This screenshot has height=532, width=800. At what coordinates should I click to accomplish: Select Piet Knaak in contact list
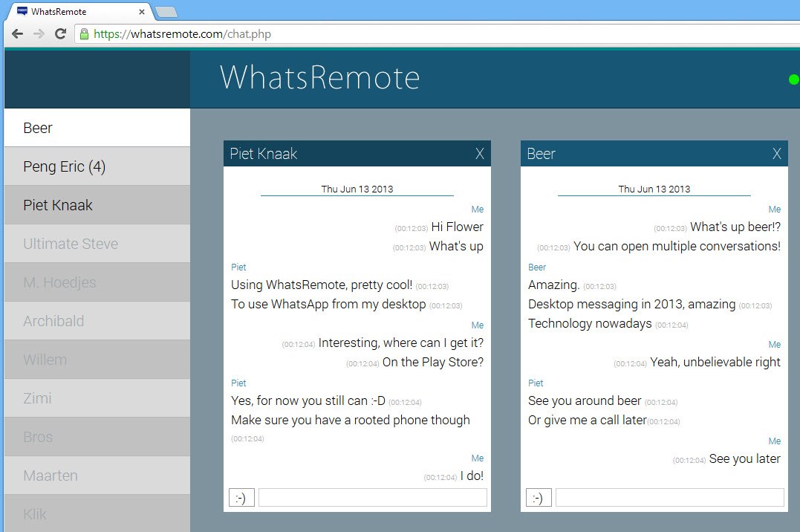[x=97, y=205]
